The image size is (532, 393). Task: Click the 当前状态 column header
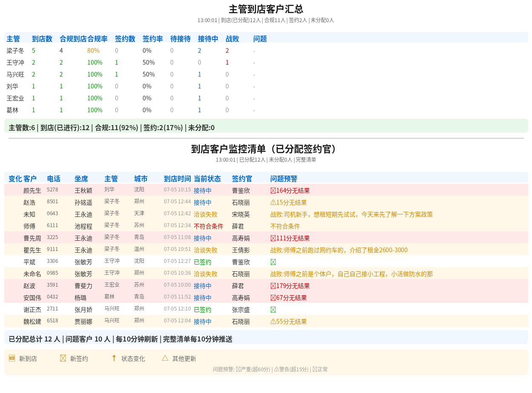[x=207, y=179]
